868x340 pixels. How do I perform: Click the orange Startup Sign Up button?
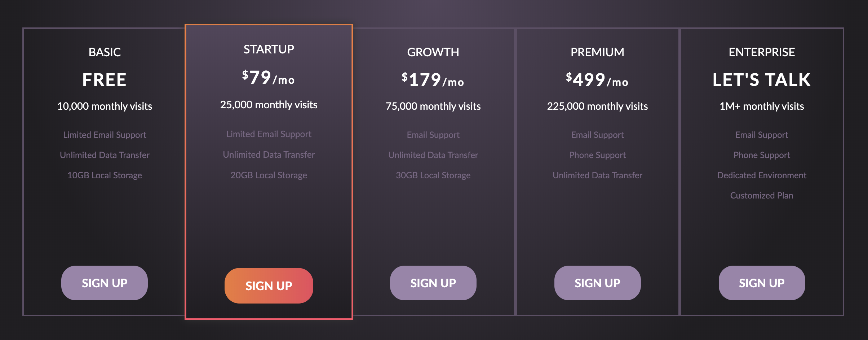(269, 286)
